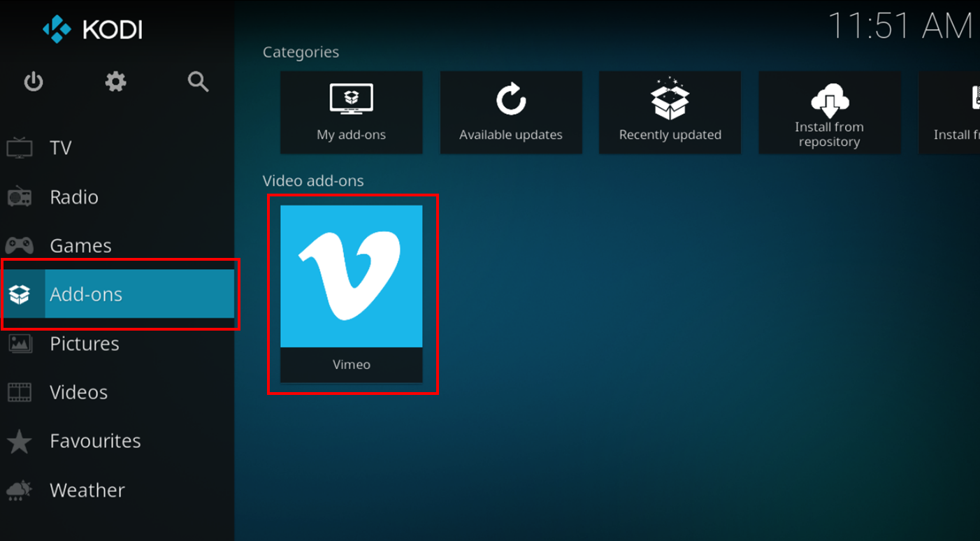Click the Pictures image icon

click(x=20, y=343)
